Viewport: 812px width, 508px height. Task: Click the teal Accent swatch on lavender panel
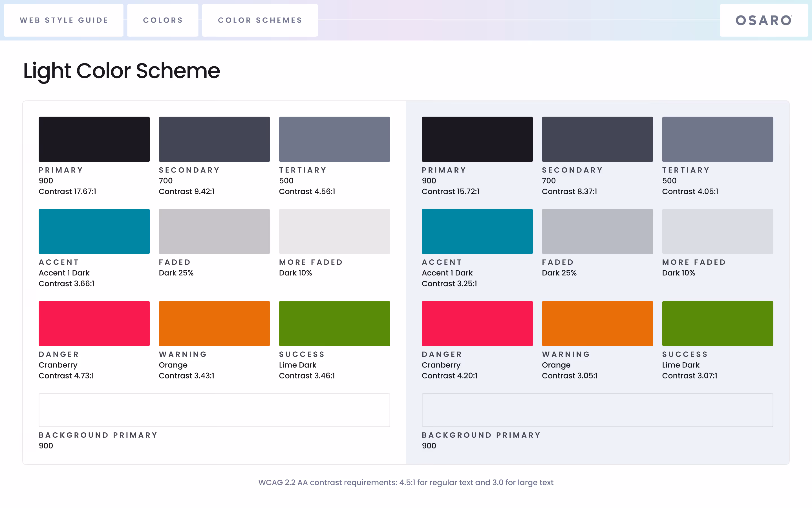click(477, 231)
